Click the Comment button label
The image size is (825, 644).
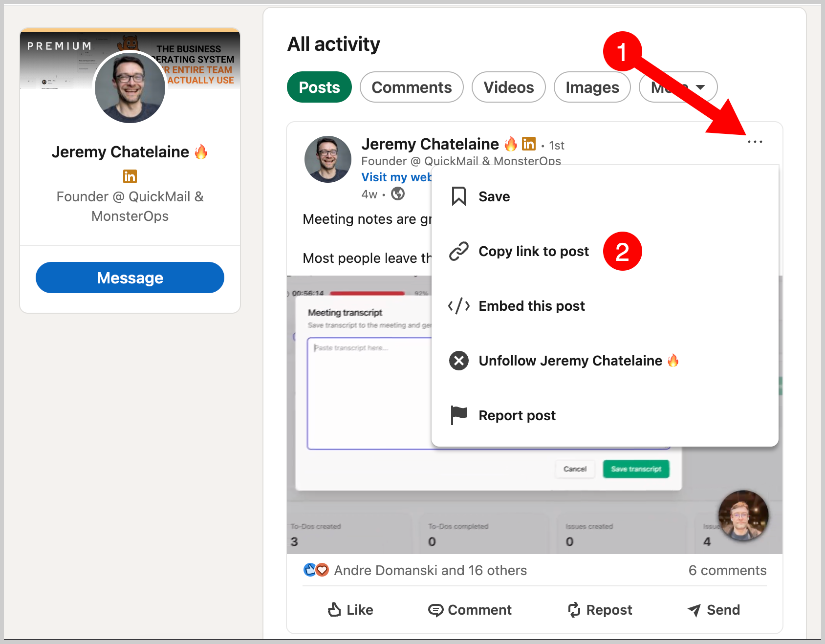pyautogui.click(x=479, y=610)
